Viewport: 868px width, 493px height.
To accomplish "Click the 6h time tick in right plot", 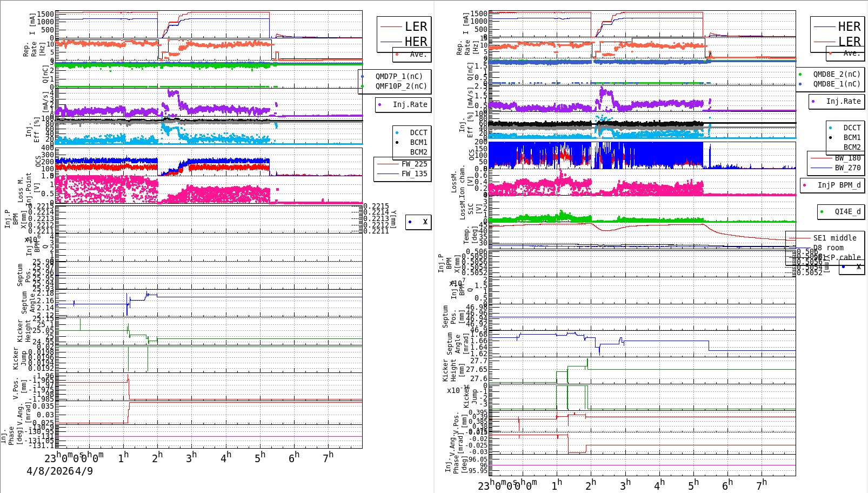I will 727,484.
